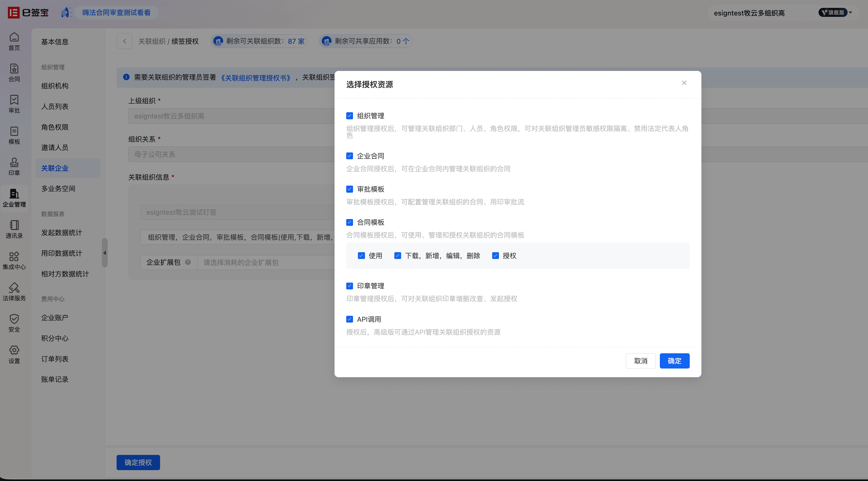The image size is (868, 481).
Task: Uncheck the 合同模板 checkbox
Action: tap(349, 222)
